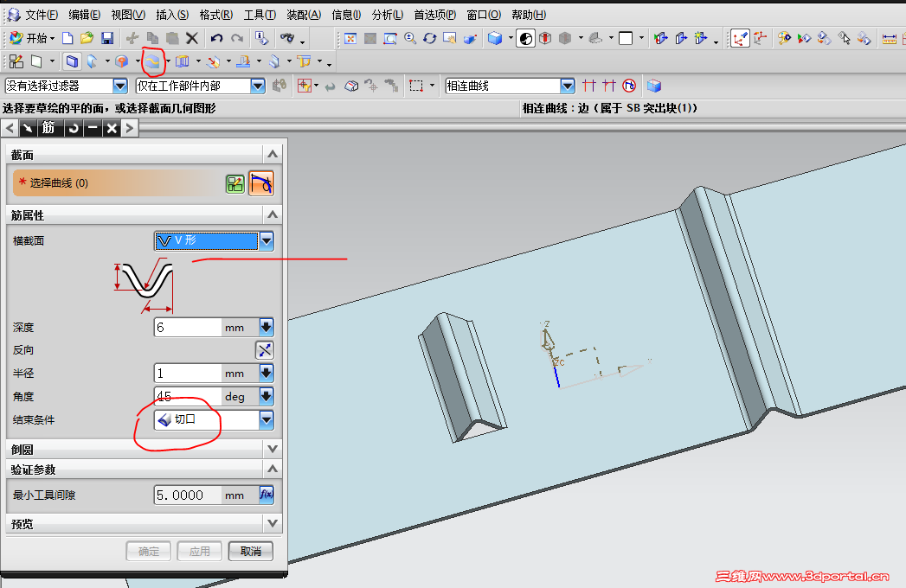Click the 确定 OK button

149,551
